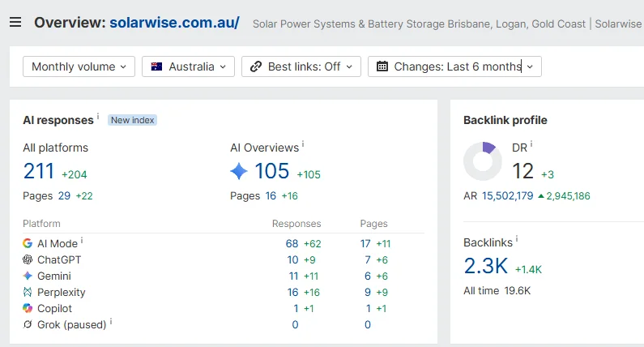This screenshot has height=347, width=644.
Task: Open the Gemini pages count 6
Action: [368, 276]
